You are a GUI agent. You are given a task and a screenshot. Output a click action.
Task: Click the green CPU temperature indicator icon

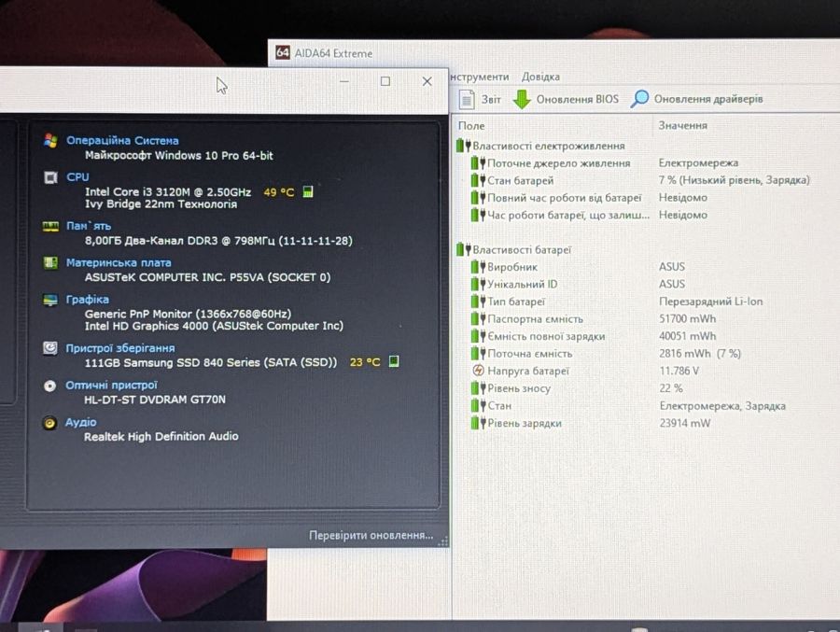tap(307, 192)
